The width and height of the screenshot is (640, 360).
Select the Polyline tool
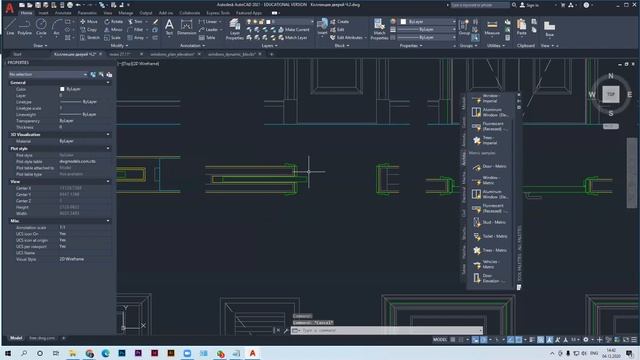(24, 27)
